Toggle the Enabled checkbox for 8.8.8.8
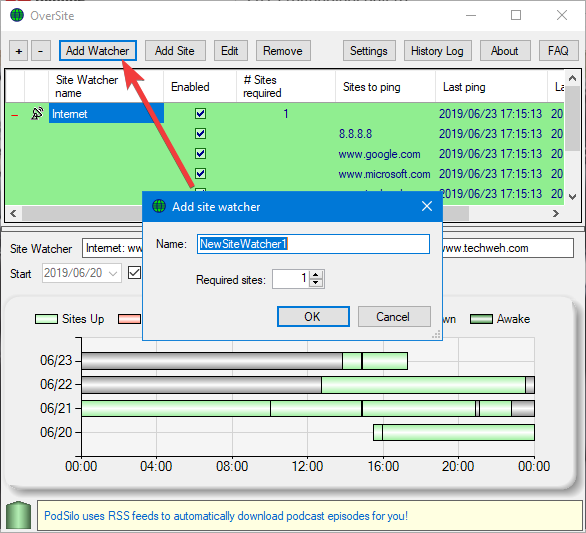Image resolution: width=586 pixels, height=533 pixels. (x=200, y=133)
